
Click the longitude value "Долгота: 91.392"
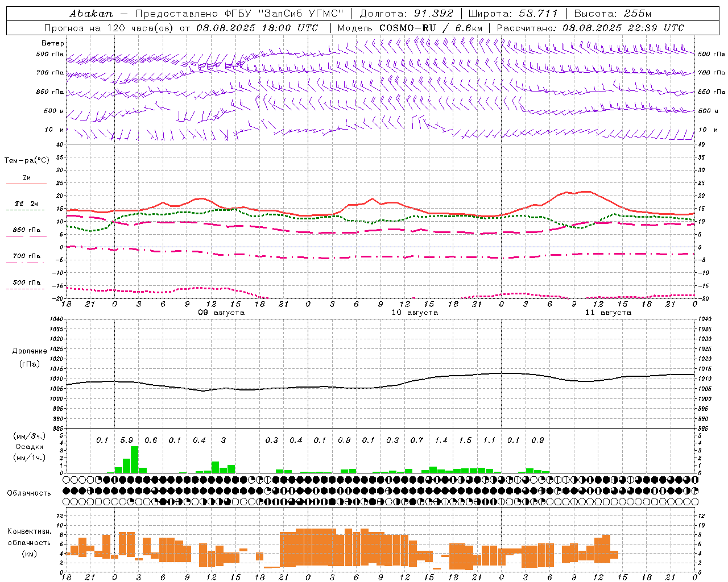click(407, 14)
